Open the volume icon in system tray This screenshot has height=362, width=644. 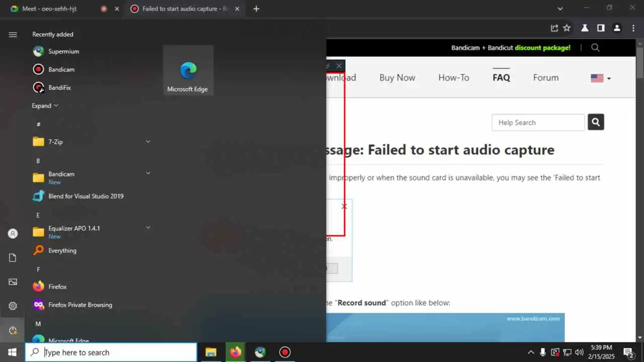[579, 352]
